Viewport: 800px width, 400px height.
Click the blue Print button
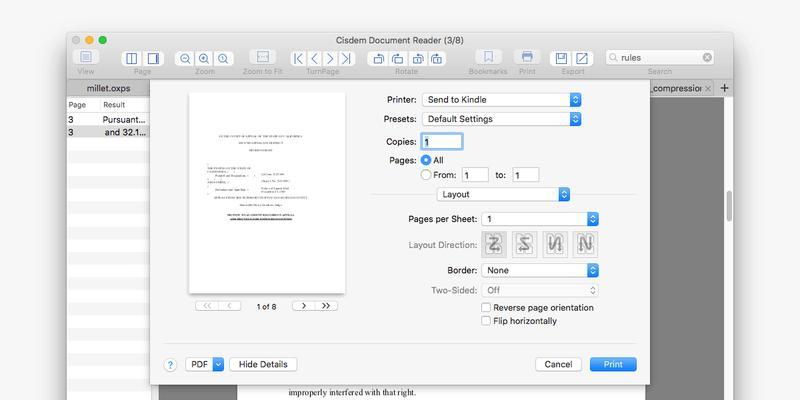[x=613, y=364]
